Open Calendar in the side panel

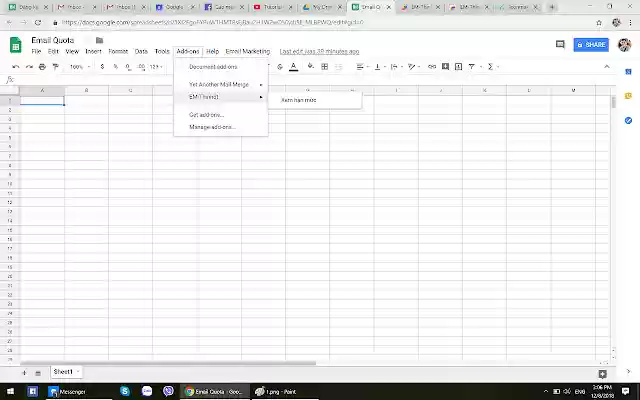click(628, 72)
